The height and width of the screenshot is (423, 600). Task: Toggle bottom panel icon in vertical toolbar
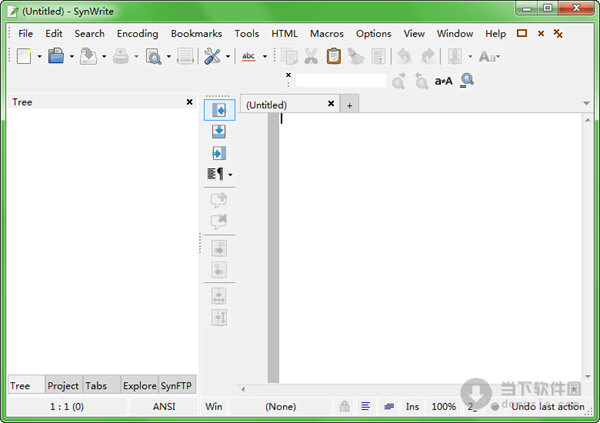[219, 131]
